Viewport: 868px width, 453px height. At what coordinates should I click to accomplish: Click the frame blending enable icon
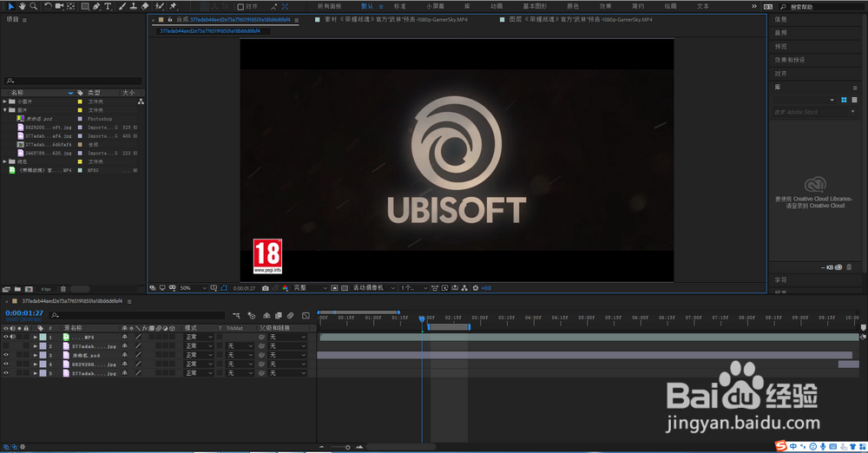point(279,316)
